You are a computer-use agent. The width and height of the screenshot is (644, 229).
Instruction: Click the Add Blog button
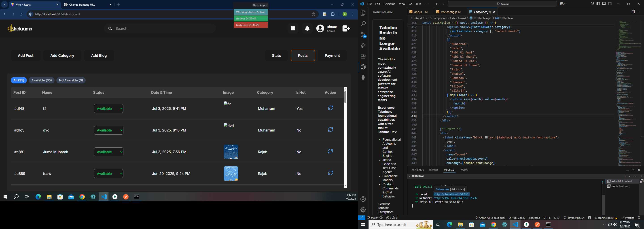click(x=99, y=55)
